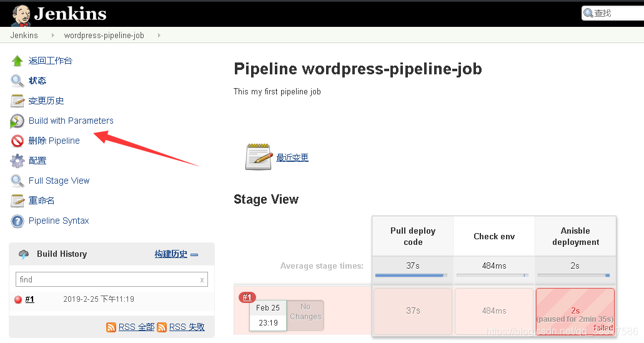Click the Jenkins title text in header
Screen dimensions: 644x343
pos(70,14)
